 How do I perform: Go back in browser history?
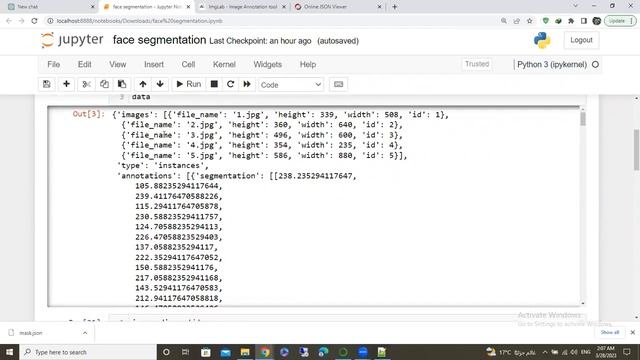[9, 20]
